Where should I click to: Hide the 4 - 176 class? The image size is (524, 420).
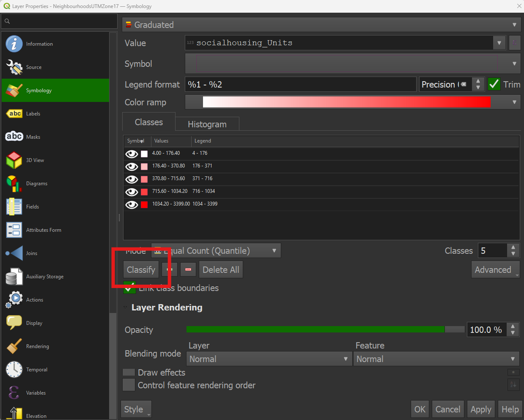(132, 154)
